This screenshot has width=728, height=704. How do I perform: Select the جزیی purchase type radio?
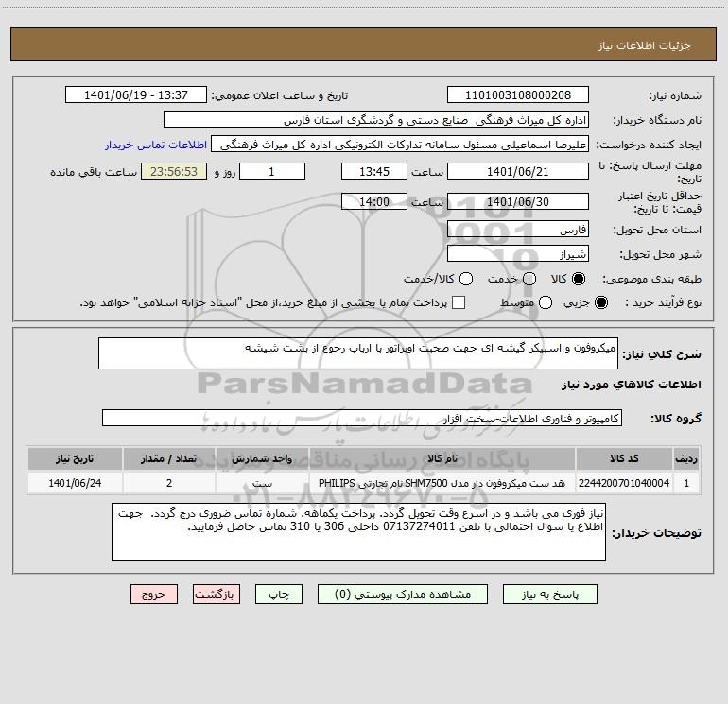click(x=600, y=302)
